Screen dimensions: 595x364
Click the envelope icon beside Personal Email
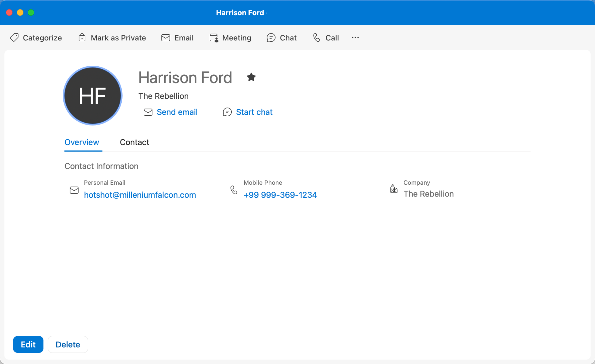click(x=74, y=190)
